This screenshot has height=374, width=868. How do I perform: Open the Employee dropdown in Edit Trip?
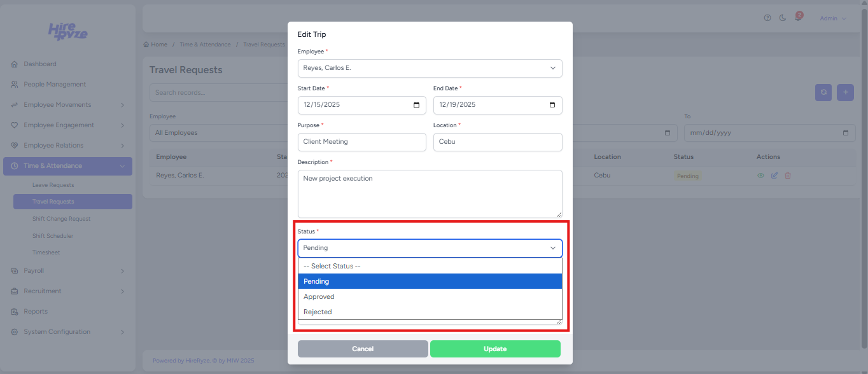click(430, 68)
